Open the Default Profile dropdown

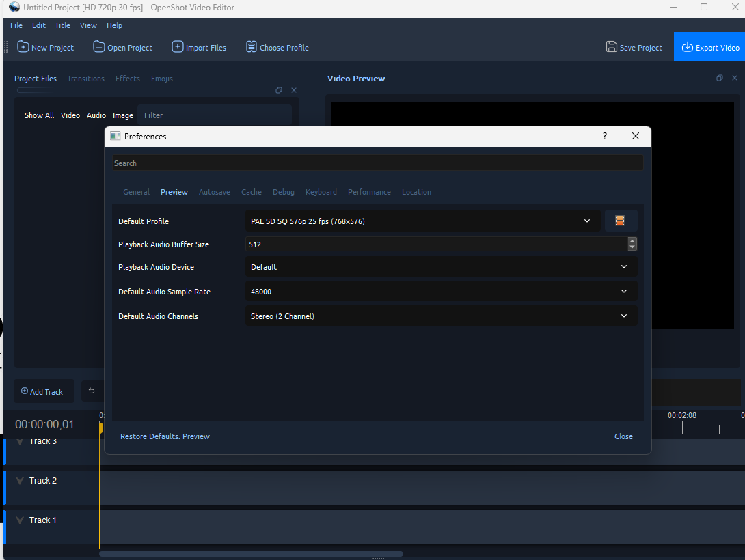coord(423,221)
